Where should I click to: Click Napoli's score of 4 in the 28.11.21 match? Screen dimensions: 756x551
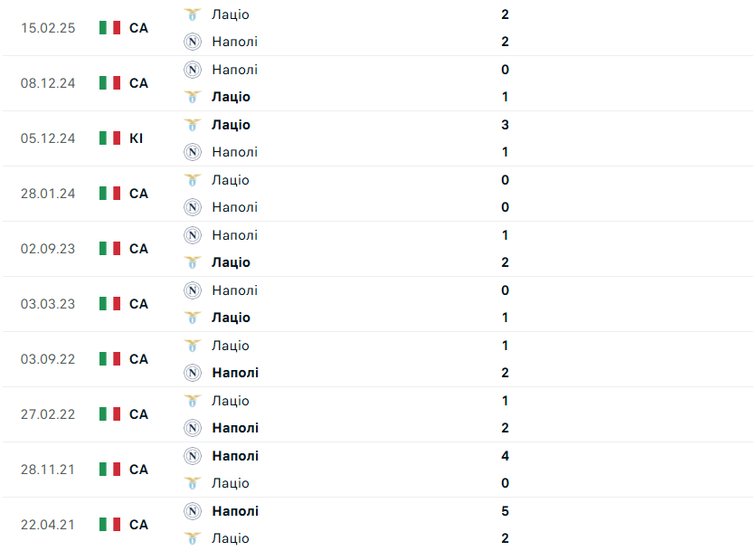click(505, 456)
